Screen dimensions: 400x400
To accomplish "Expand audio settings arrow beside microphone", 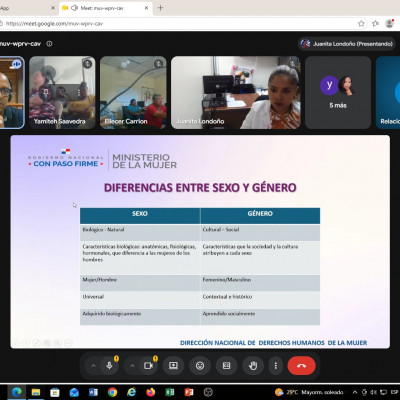I will click(x=93, y=366).
